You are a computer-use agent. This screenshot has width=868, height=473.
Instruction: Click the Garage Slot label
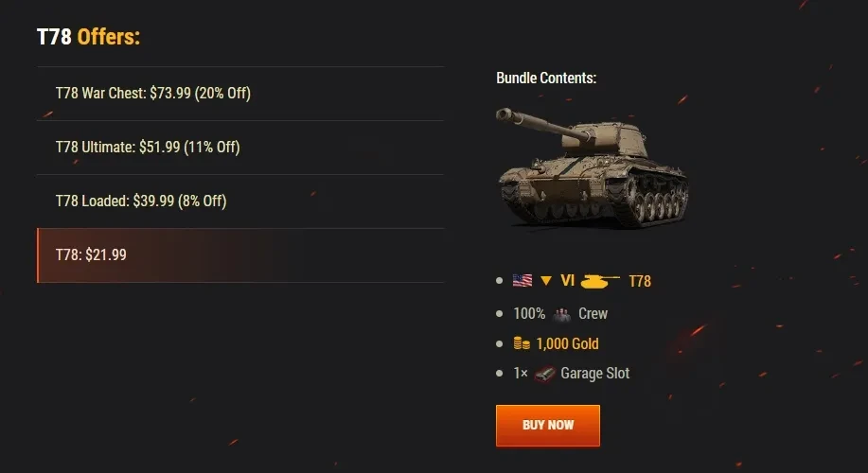(594, 374)
